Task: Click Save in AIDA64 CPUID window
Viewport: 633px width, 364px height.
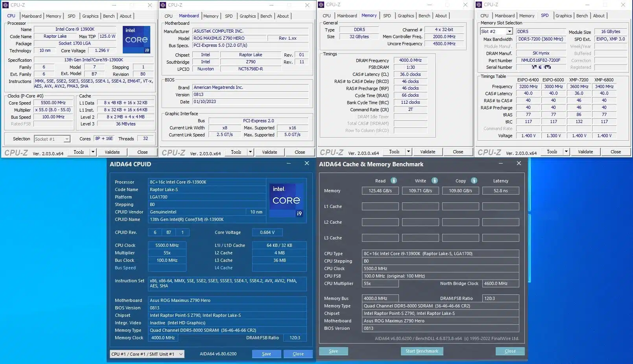Action: coord(266,354)
